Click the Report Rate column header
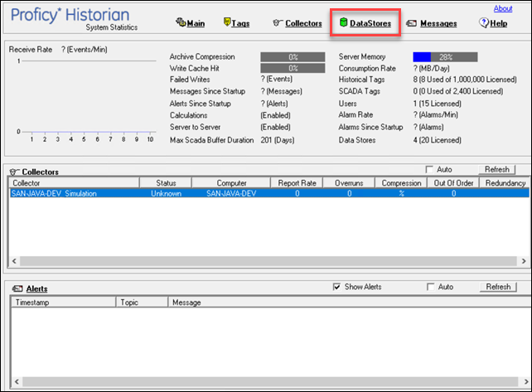 [297, 183]
